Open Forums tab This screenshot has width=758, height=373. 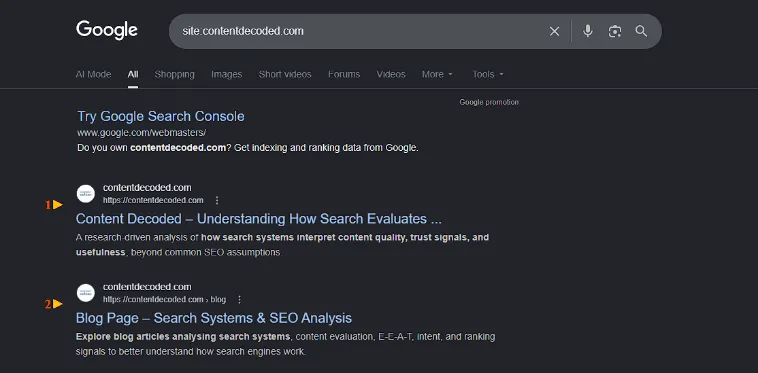click(344, 74)
